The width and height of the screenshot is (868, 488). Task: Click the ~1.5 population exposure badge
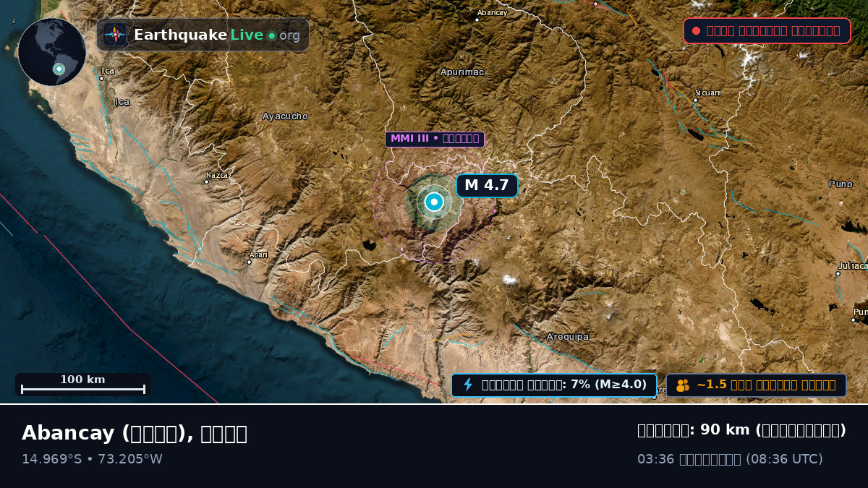point(756,385)
